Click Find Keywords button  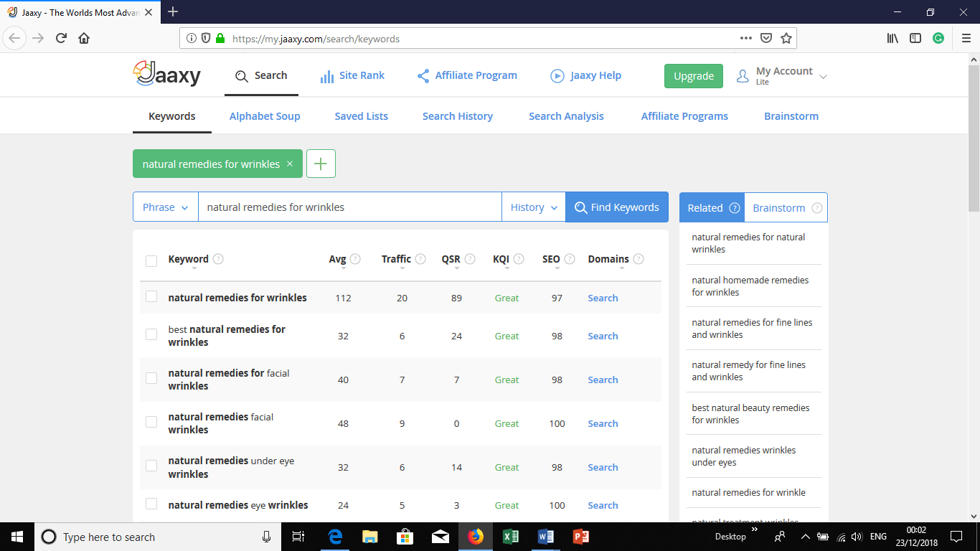pos(617,207)
